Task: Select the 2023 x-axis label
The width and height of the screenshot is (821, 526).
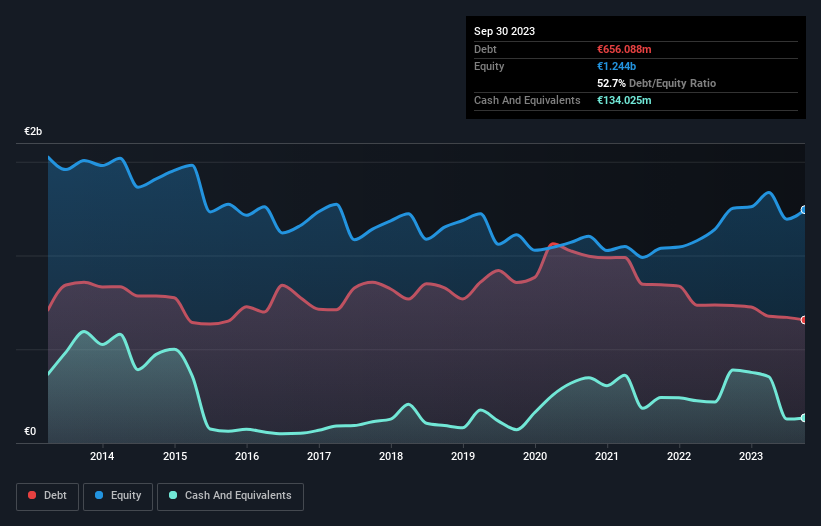Action: coord(751,456)
